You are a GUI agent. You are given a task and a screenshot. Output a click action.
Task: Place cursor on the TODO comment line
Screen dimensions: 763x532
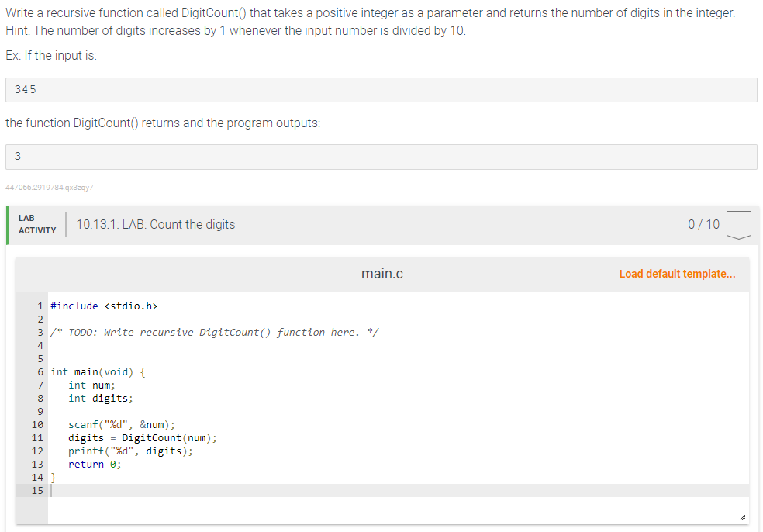pyautogui.click(x=214, y=332)
